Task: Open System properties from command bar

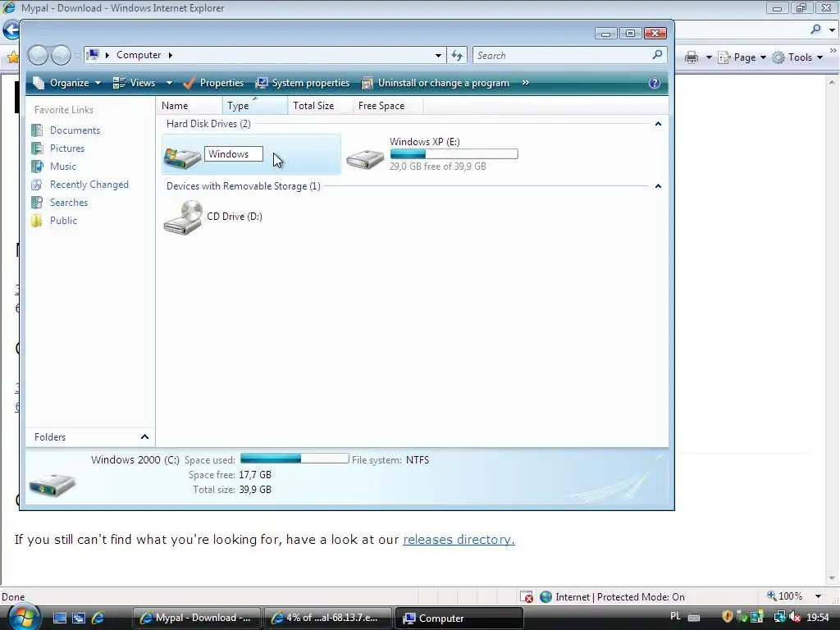Action: [x=303, y=83]
